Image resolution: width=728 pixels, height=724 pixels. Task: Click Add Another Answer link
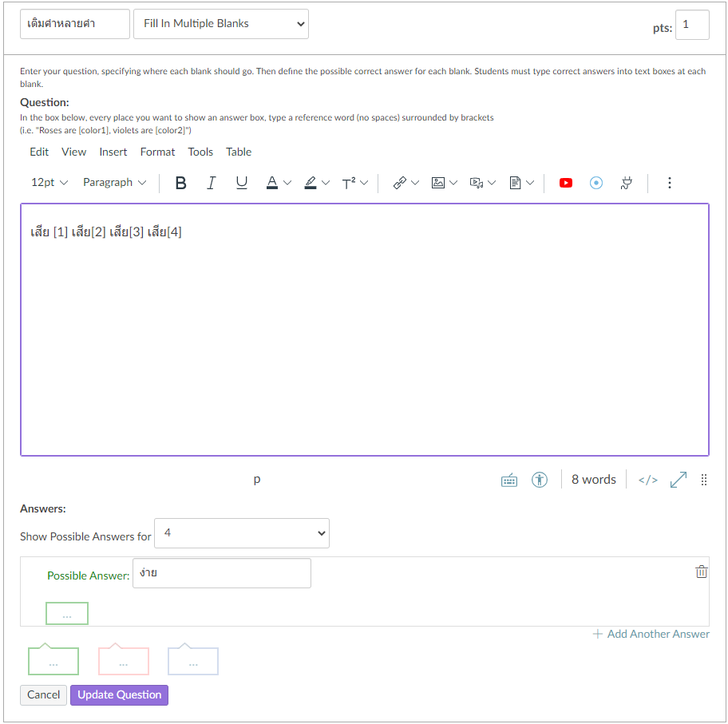pos(651,634)
